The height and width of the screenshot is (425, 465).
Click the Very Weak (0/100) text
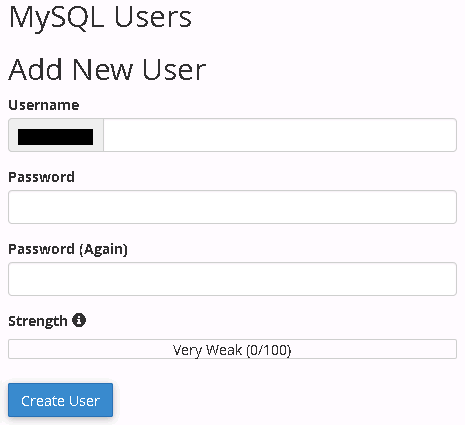pos(232,350)
